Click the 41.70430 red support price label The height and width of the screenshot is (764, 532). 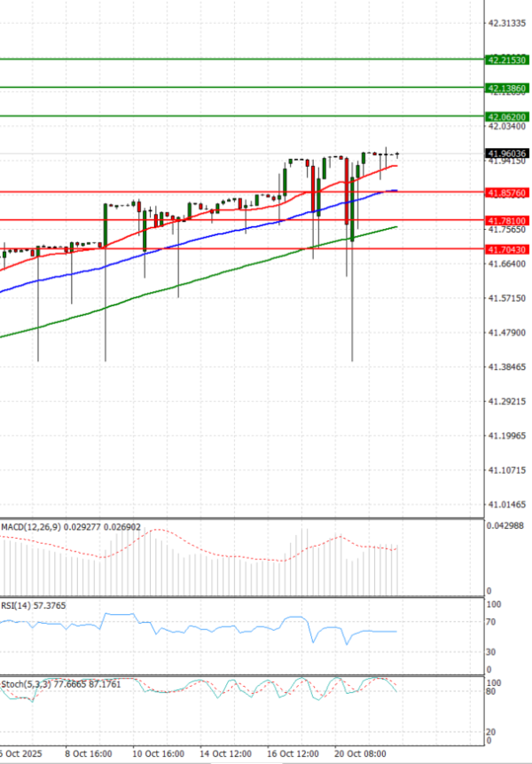pos(507,249)
